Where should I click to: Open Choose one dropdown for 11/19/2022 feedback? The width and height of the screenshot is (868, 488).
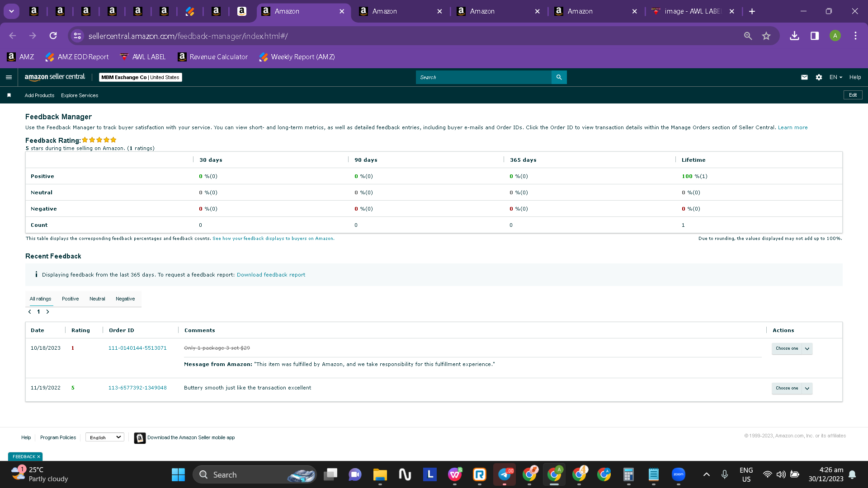[792, 388]
